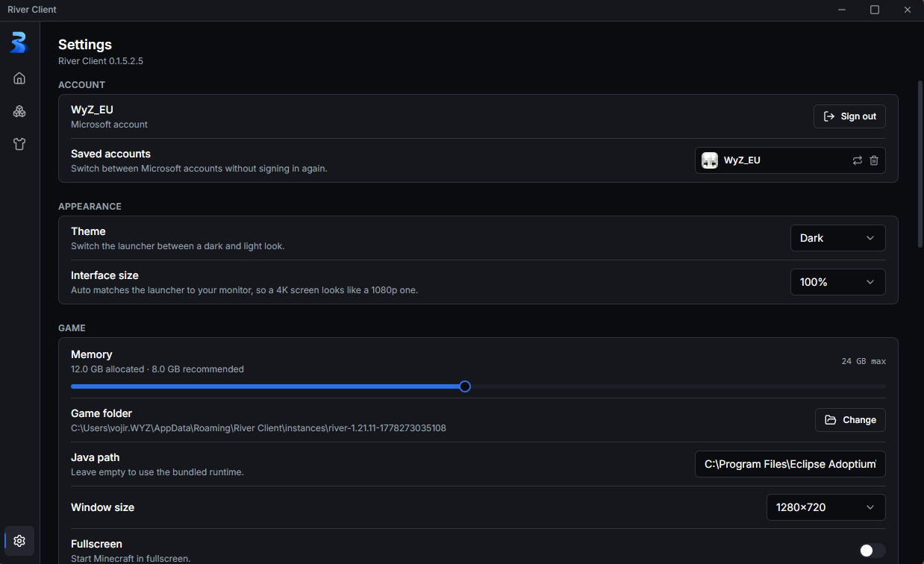This screenshot has width=924, height=564.
Task: Open the Theme dropdown set to Dark
Action: pyautogui.click(x=837, y=238)
